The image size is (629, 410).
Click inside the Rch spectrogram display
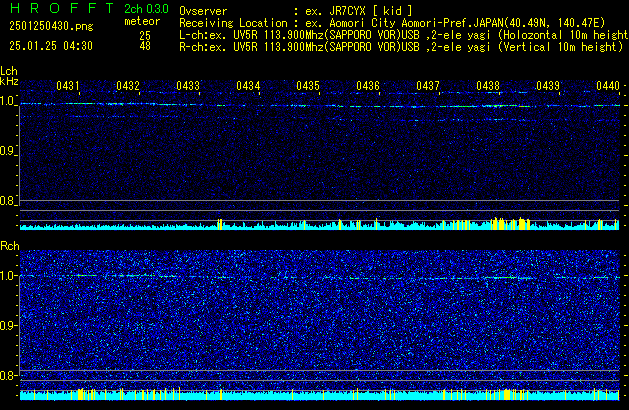(x=319, y=325)
